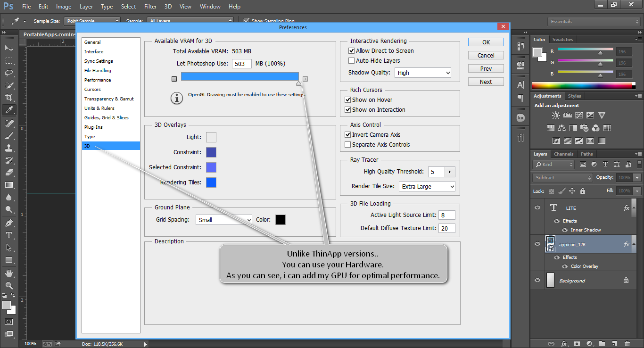Open the layer Opacity dropdown arrow

click(x=637, y=177)
